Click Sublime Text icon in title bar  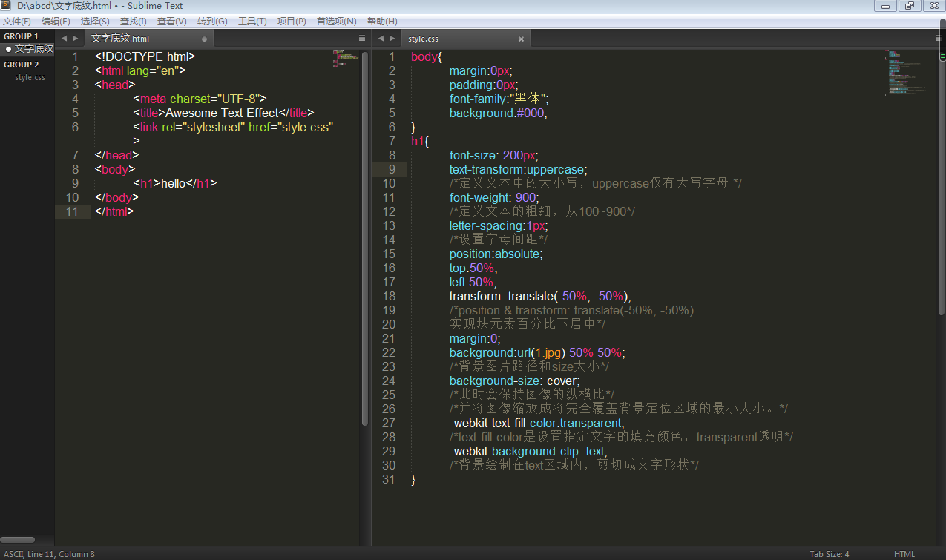(7, 5)
